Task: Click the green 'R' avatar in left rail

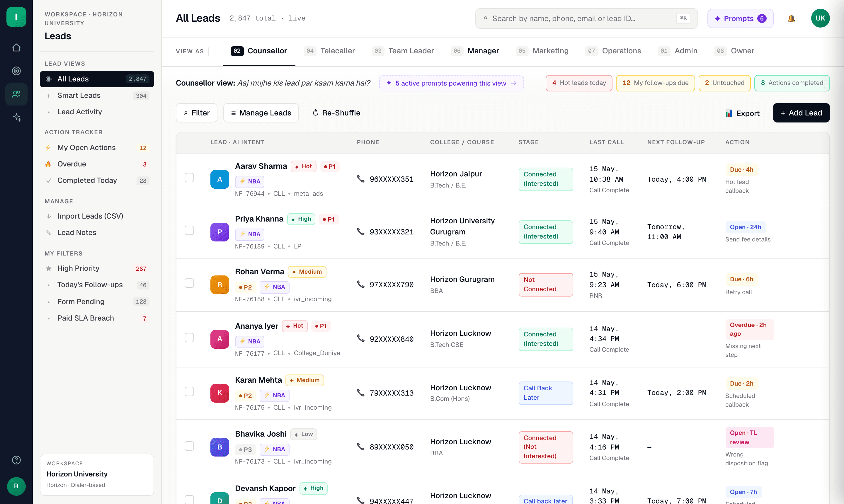Action: 16,486
